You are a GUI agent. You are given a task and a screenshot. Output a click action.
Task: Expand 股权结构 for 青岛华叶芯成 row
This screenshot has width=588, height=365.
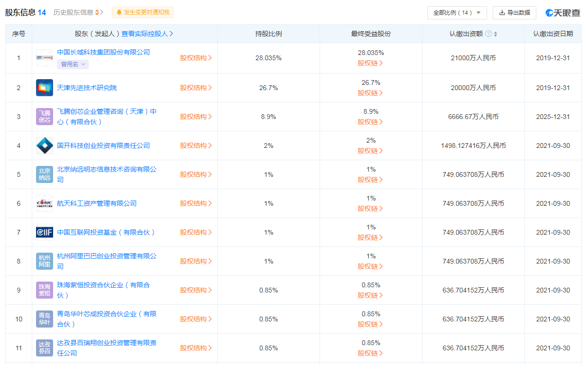point(196,319)
